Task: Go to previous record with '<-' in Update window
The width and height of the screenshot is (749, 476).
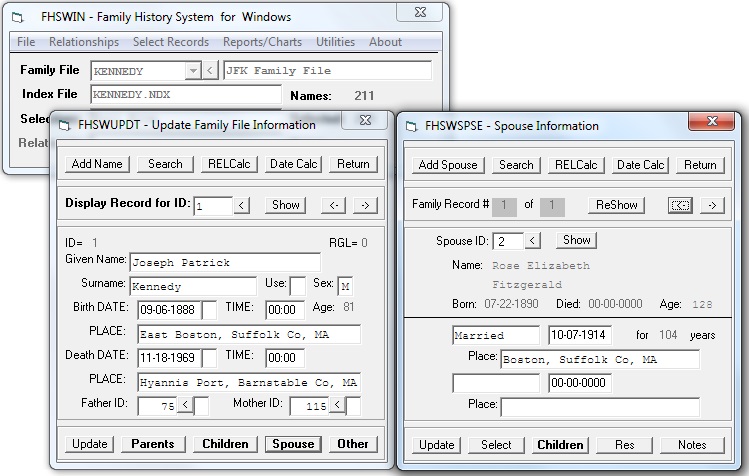Action: pos(333,206)
